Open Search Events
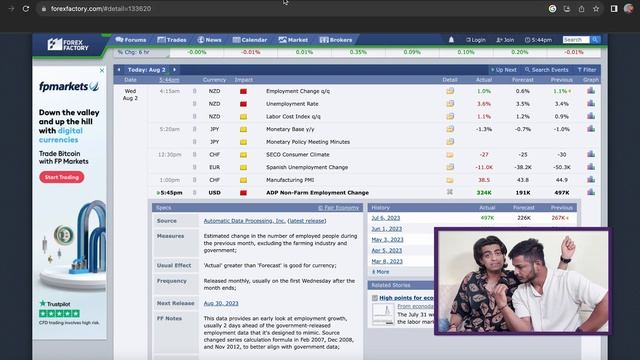The height and width of the screenshot is (360, 640). click(x=547, y=70)
